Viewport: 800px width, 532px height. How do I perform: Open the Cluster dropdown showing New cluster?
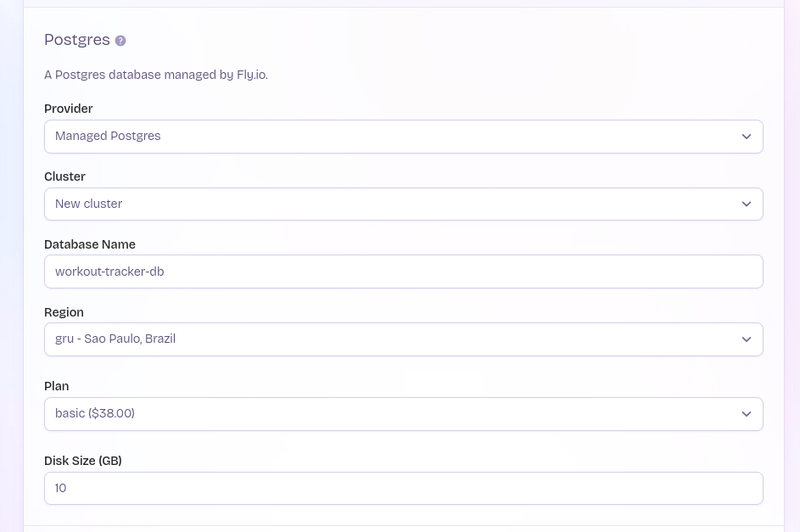[404, 204]
